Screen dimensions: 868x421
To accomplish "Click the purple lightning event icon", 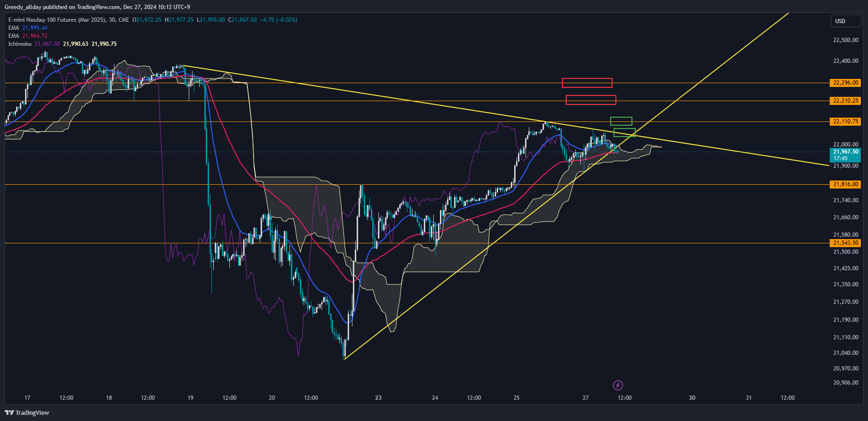I will click(618, 385).
